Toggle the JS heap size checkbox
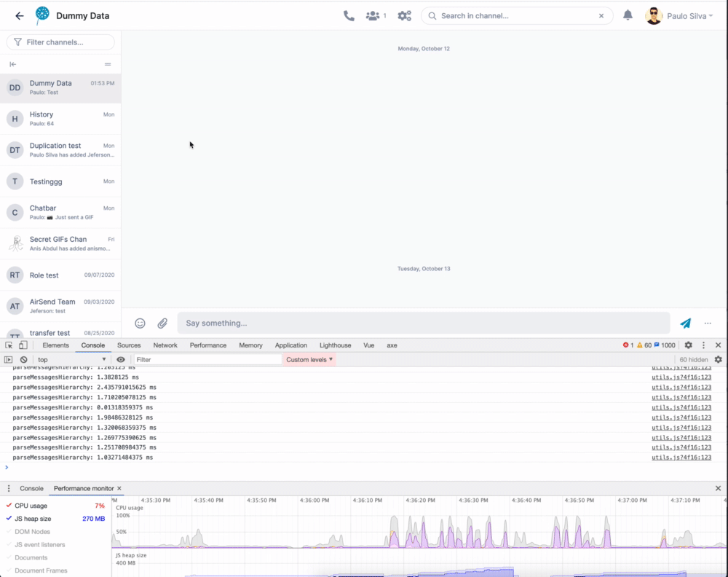Screen dimensions: 728x577 tap(9, 519)
